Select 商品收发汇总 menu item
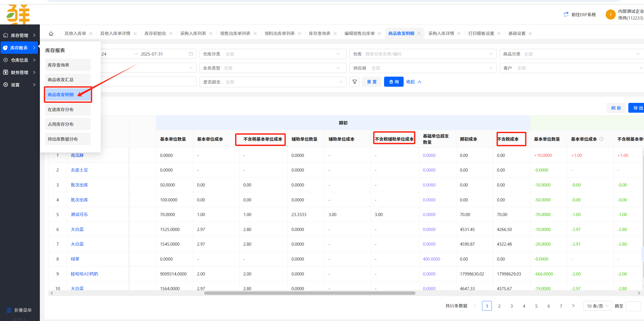 [x=68, y=80]
